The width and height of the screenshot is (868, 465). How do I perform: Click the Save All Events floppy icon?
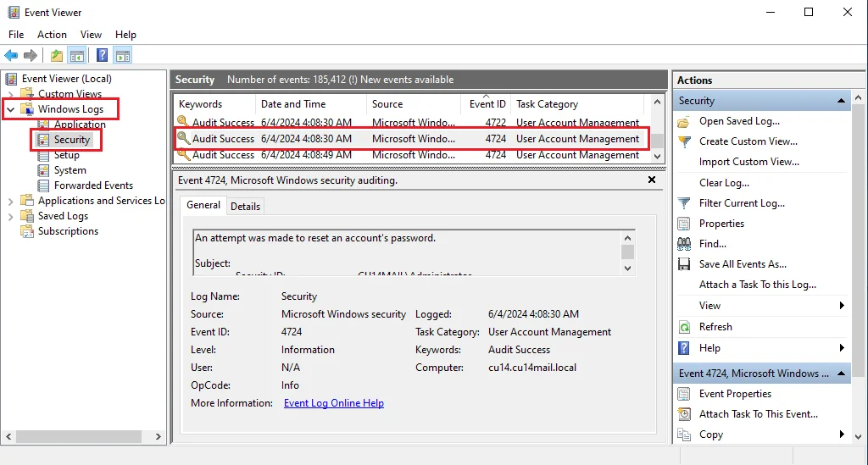[x=684, y=264]
